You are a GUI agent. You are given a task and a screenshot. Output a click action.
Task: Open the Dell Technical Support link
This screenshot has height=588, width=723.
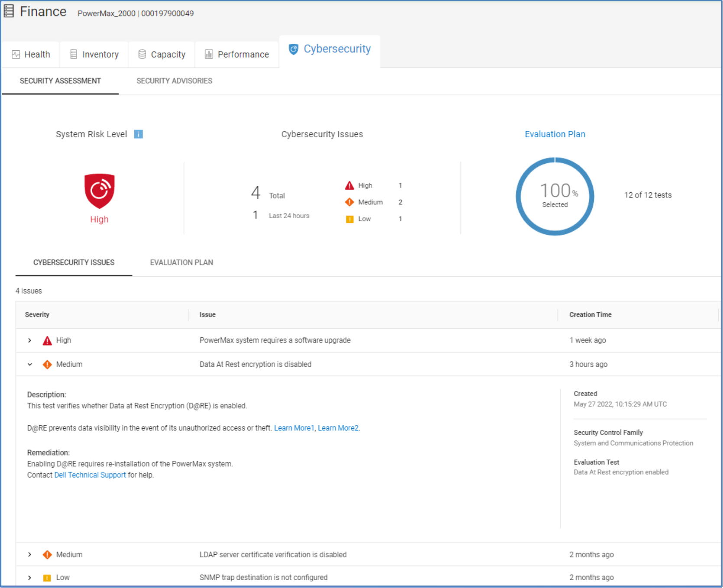click(x=90, y=475)
